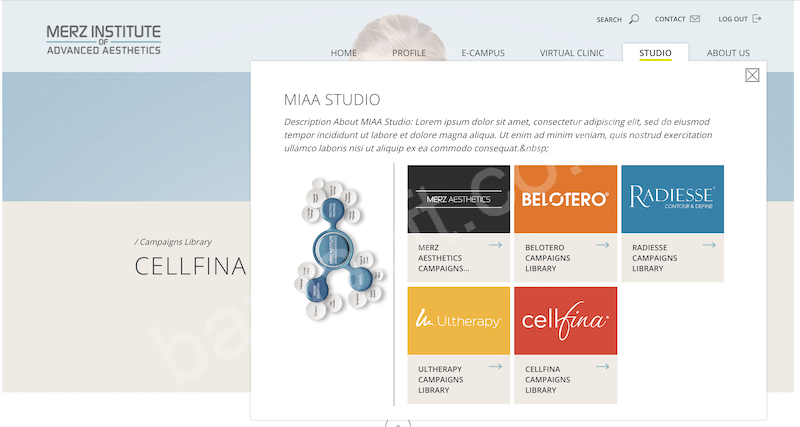
Task: Open the Merz Aesthetics black logo tile
Action: [x=459, y=199]
